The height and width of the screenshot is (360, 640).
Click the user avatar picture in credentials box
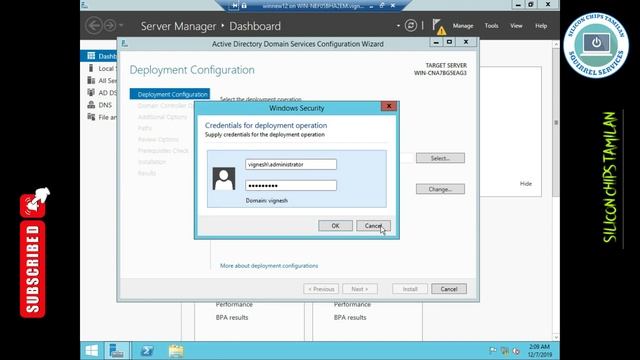coord(224,179)
